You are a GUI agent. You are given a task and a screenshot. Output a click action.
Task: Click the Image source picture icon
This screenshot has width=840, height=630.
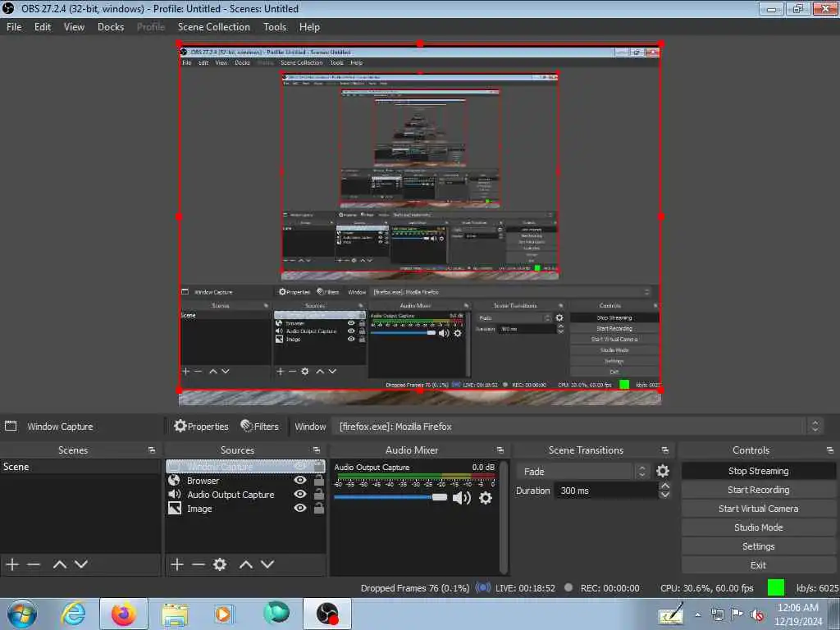[x=175, y=508]
